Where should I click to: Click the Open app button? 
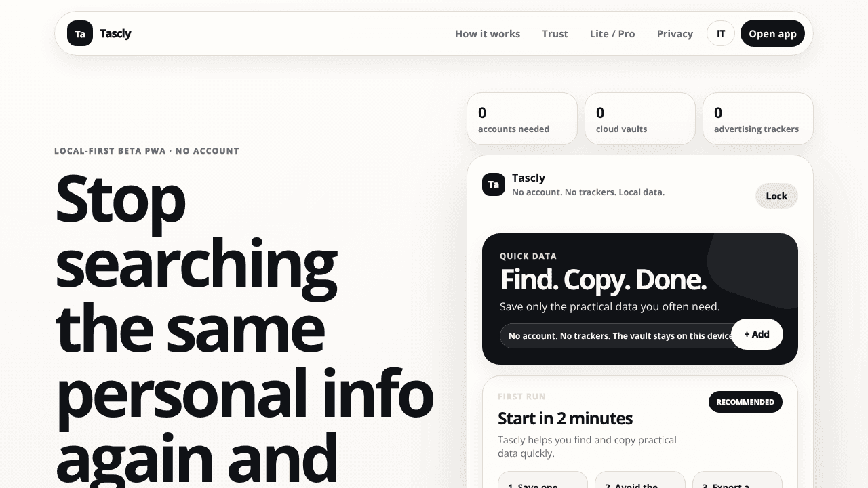tap(772, 33)
